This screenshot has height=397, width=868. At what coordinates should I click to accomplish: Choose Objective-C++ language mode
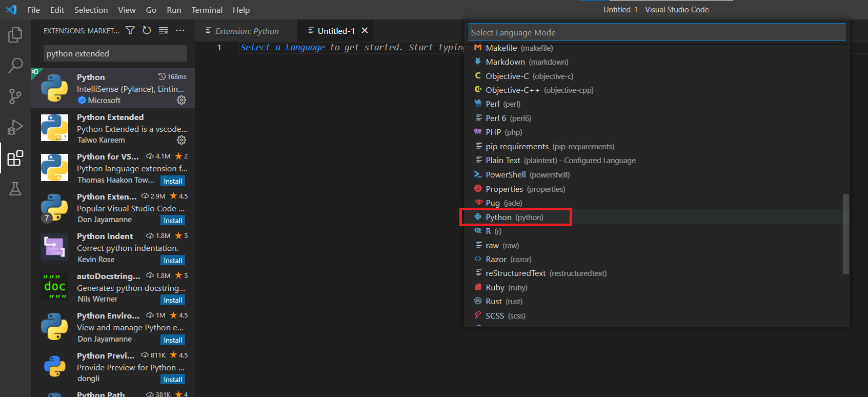point(657,90)
